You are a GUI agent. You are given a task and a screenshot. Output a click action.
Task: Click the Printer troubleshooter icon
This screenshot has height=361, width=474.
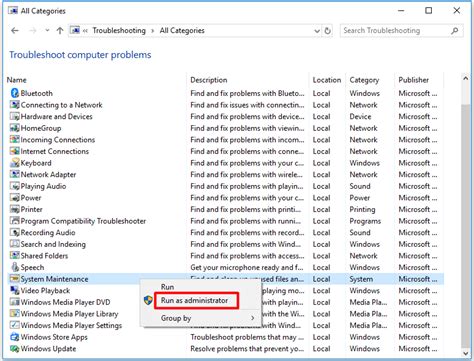[x=14, y=209]
